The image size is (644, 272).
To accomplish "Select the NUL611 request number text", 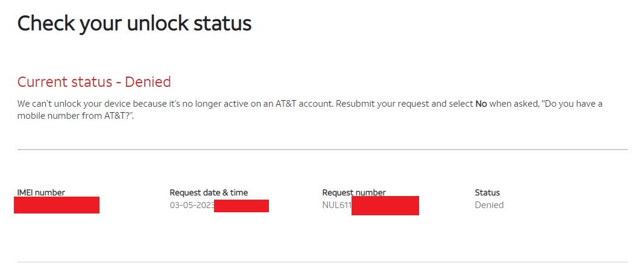I will click(x=336, y=205).
